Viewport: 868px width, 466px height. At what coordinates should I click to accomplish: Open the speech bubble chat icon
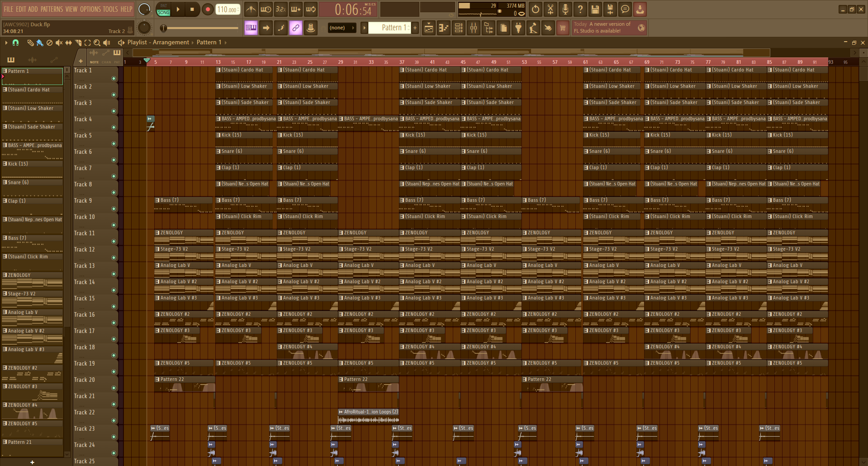[625, 9]
